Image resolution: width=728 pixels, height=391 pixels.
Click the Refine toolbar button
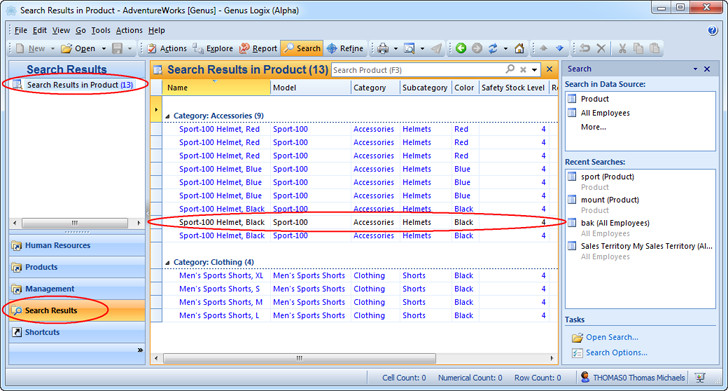tap(345, 48)
